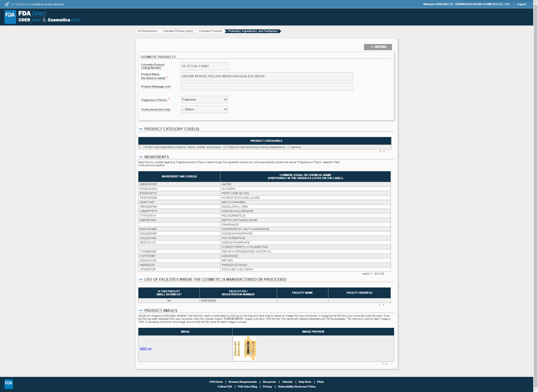Open Cosmetic Products breadcrumb
538x392 pixels.
210,31
